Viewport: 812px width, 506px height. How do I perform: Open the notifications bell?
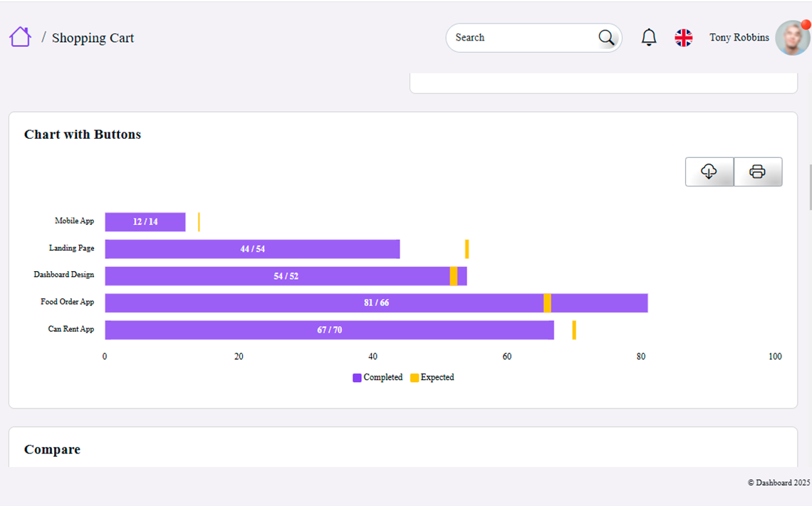coord(649,37)
